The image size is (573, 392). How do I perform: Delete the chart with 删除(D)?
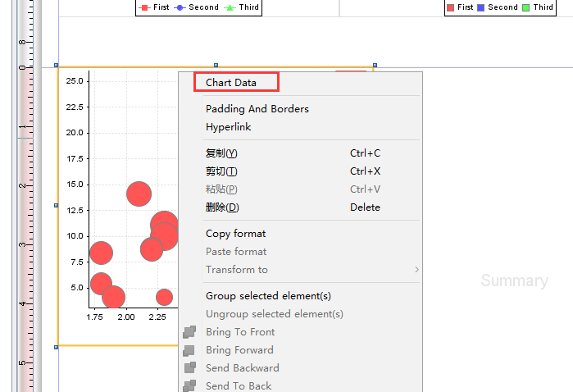222,207
